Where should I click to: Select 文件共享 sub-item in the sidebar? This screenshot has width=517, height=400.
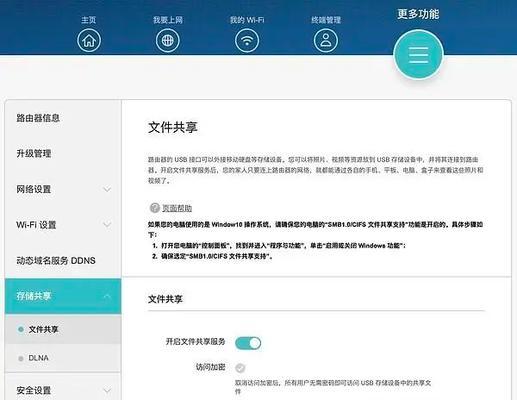(63, 329)
